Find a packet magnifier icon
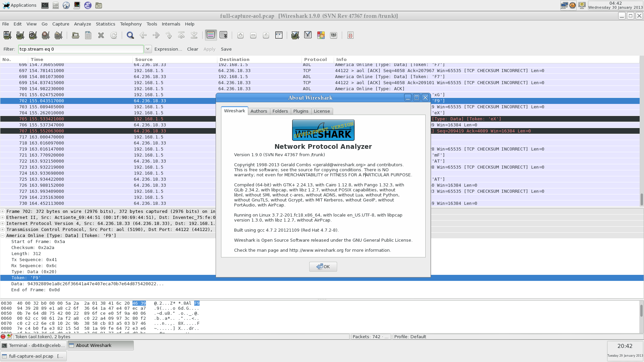644x362 pixels. tap(130, 35)
